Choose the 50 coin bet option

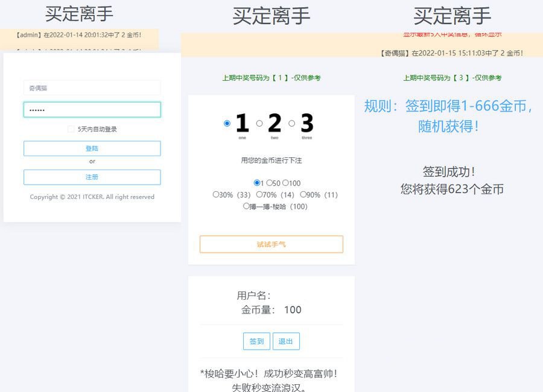click(x=270, y=183)
